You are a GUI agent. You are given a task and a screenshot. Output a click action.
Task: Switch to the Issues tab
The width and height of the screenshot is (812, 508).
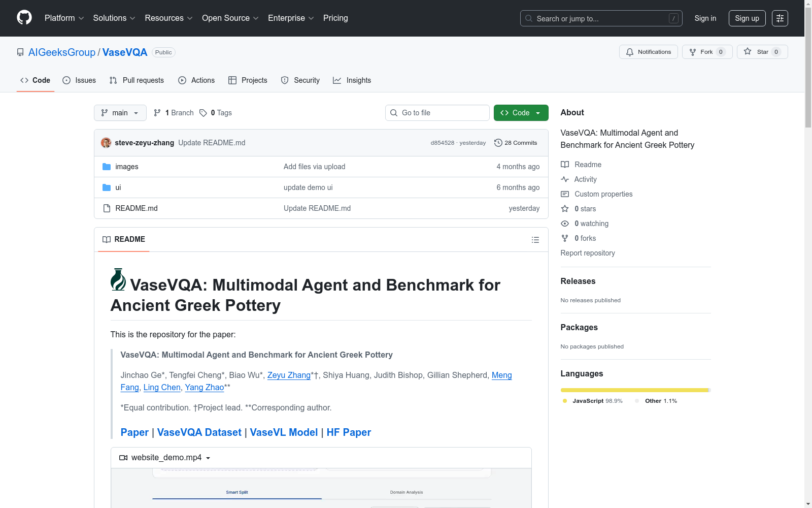[x=79, y=80]
